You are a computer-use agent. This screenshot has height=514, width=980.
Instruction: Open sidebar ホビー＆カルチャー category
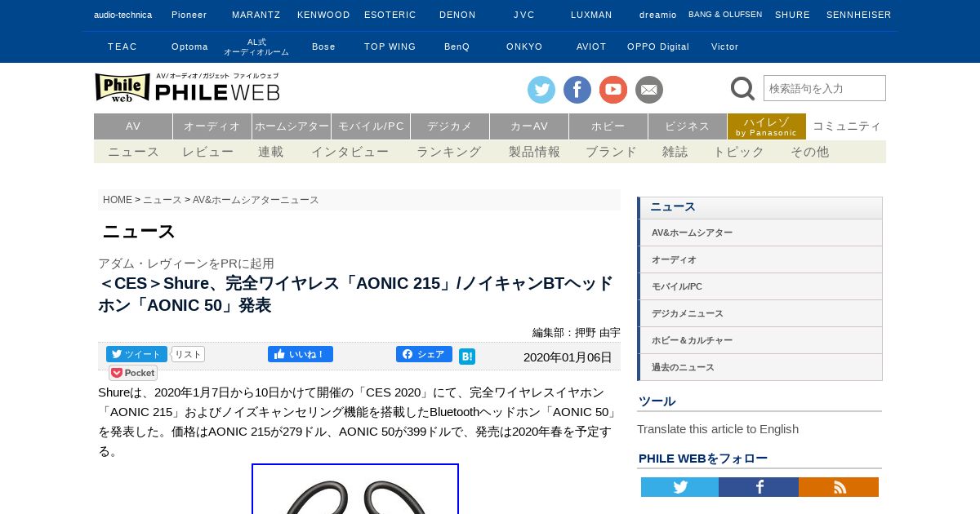click(759, 340)
